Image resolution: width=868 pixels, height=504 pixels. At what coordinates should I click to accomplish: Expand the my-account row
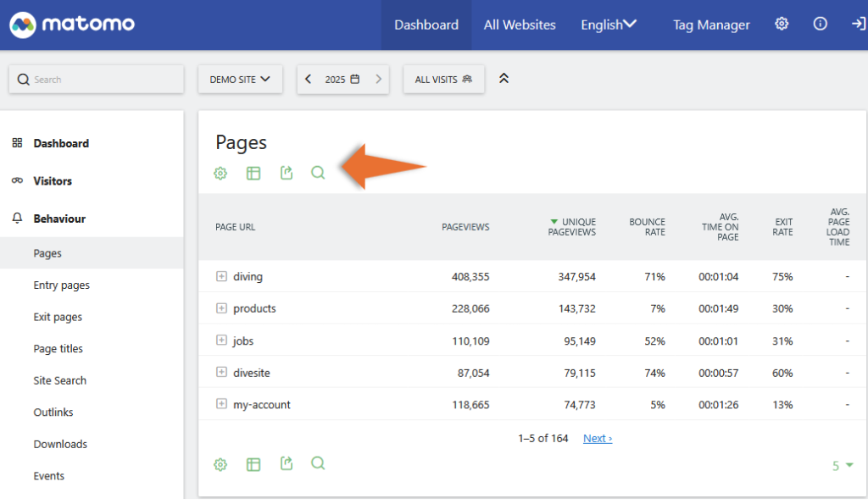(221, 404)
